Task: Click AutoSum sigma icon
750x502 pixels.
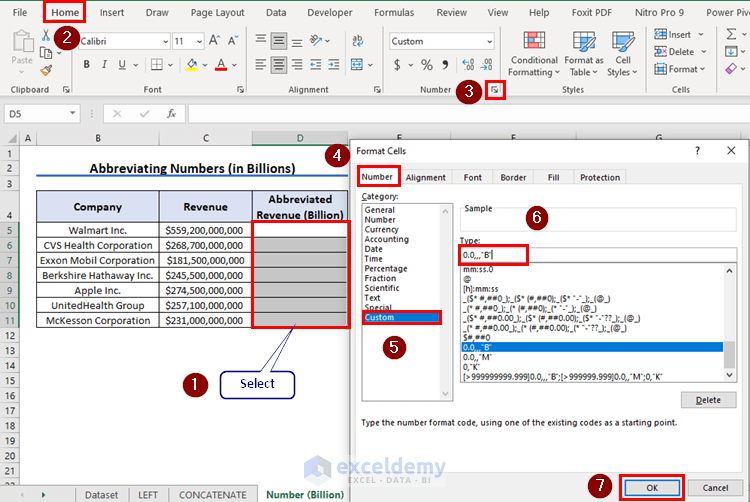Action: [x=731, y=34]
